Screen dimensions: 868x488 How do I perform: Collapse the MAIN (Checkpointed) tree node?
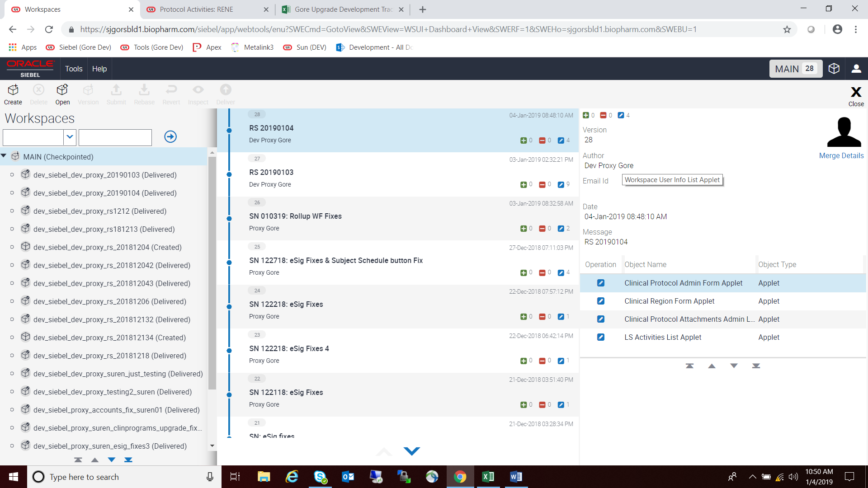4,156
